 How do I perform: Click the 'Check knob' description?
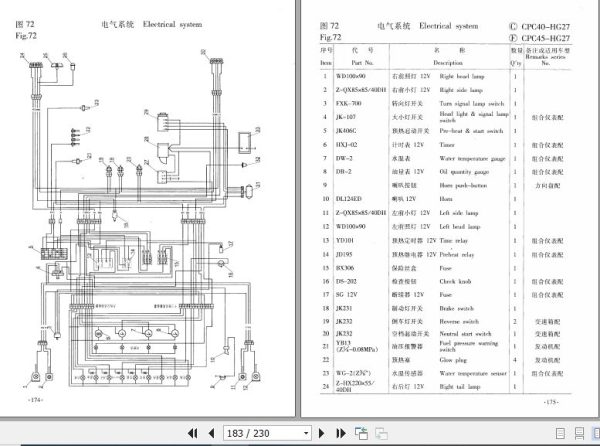pyautogui.click(x=455, y=282)
